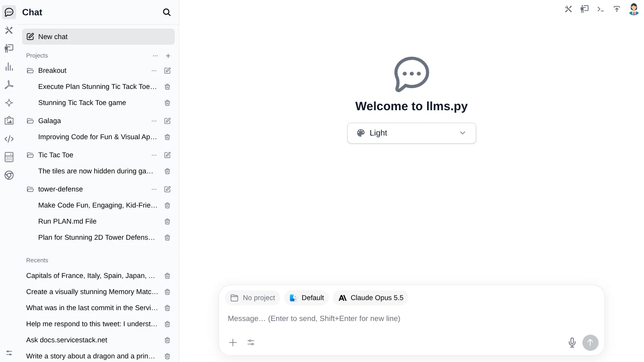The height and width of the screenshot is (362, 644).
Task: Open 'Help me respond to this tweet' chat
Action: pyautogui.click(x=92, y=324)
